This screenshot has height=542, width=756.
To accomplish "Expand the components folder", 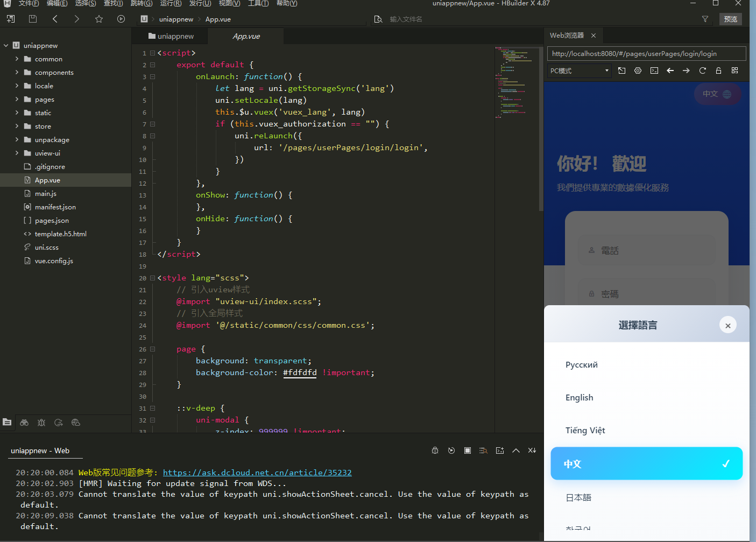I will click(17, 72).
